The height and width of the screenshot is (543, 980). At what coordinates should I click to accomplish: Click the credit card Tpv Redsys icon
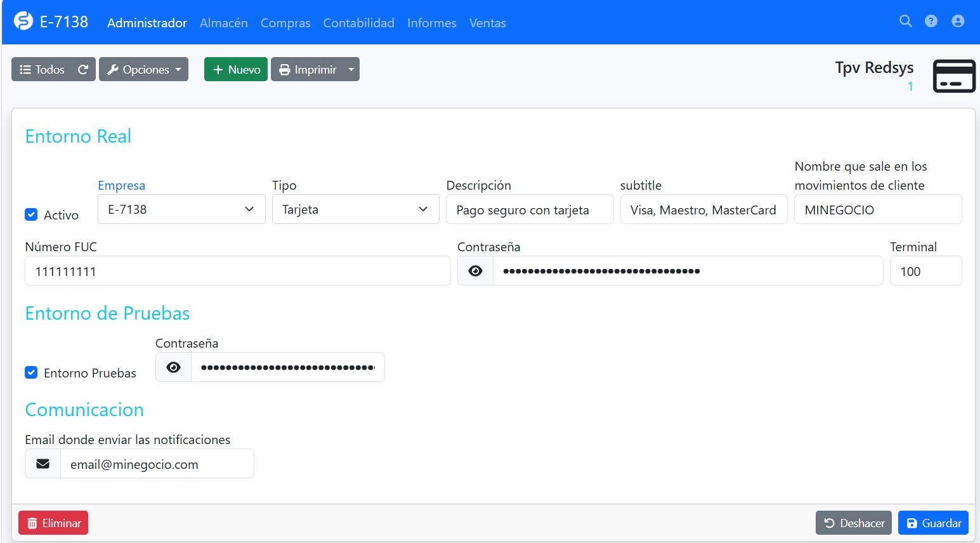point(953,76)
